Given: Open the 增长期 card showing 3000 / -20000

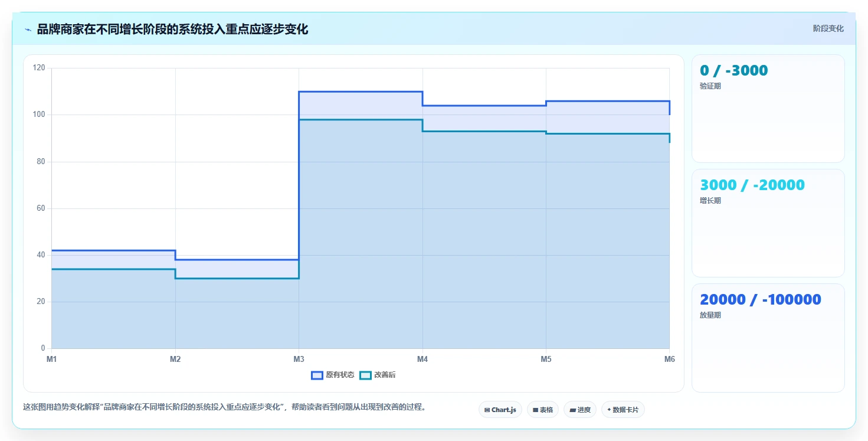Looking at the screenshot, I should coord(768,223).
